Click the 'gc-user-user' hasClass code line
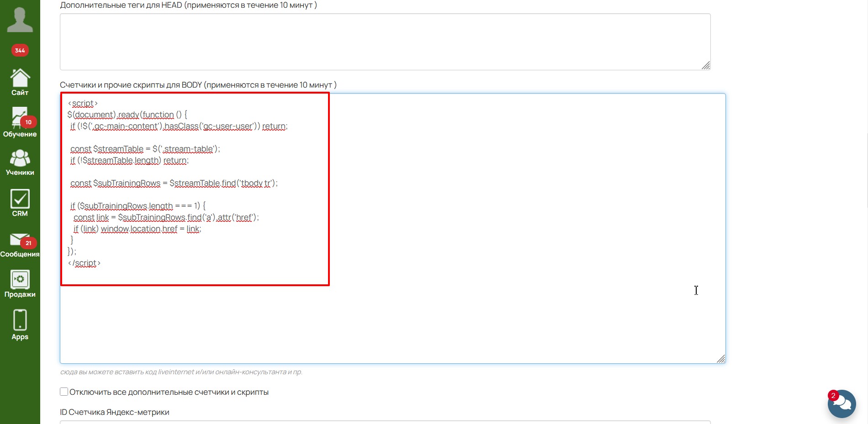The width and height of the screenshot is (868, 424). [179, 126]
